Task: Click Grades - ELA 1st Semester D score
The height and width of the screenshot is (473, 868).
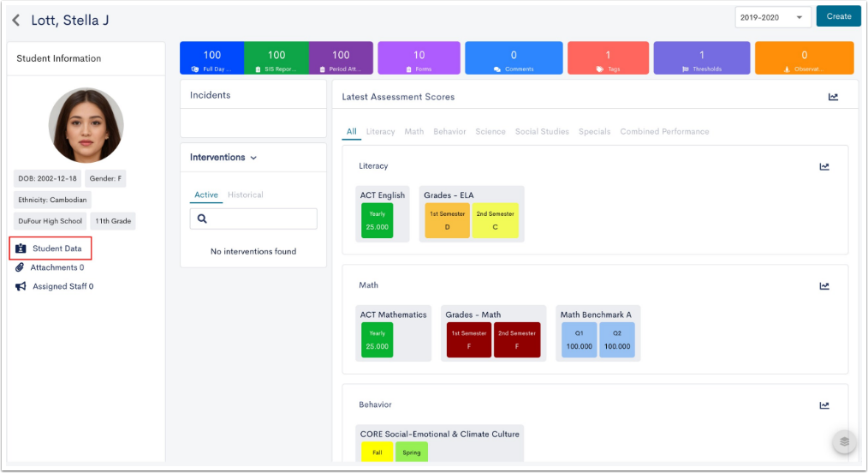Action: [448, 220]
